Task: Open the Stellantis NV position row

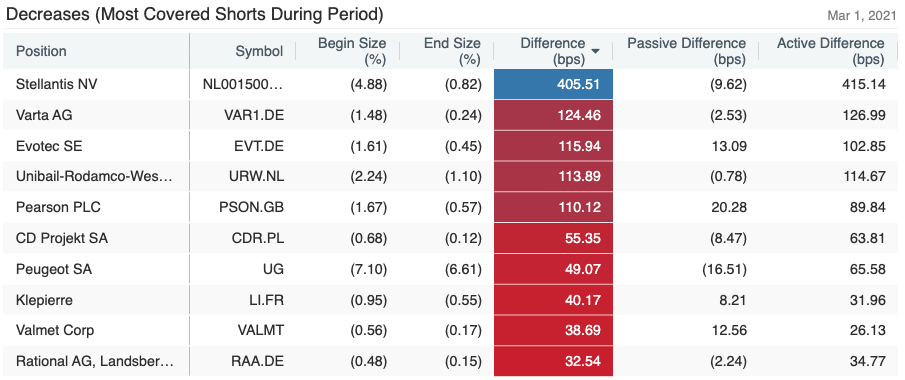Action: point(452,84)
